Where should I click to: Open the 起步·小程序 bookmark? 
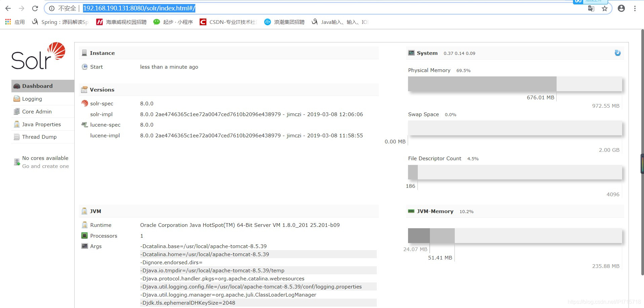[x=173, y=22]
